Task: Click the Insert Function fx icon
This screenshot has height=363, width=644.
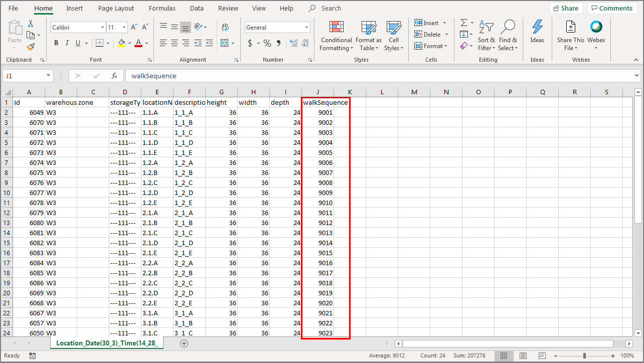Action: point(114,76)
